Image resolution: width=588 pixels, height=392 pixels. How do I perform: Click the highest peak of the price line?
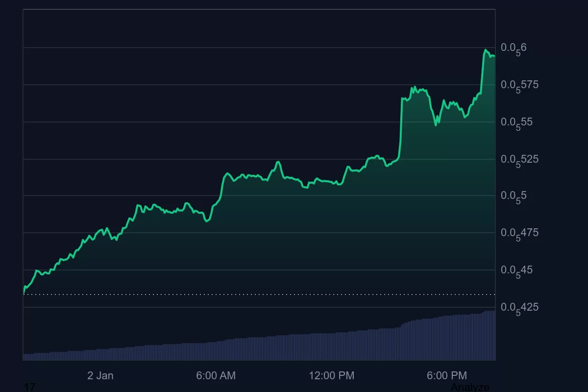(x=485, y=50)
